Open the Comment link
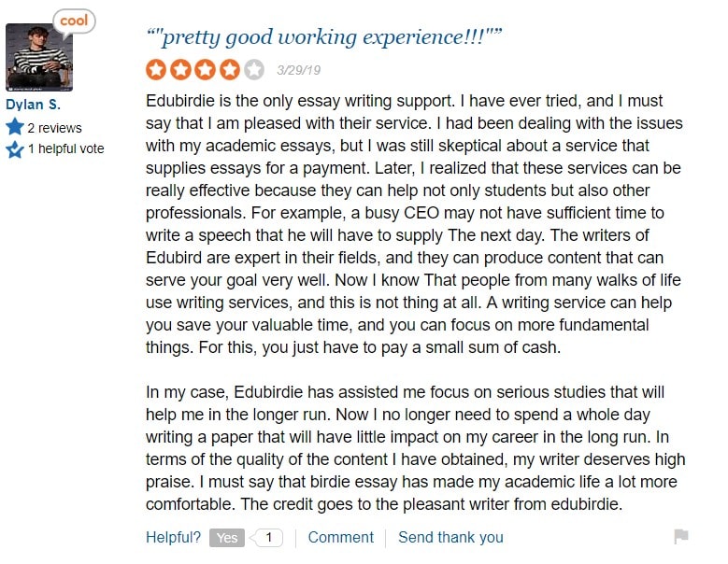 point(341,537)
